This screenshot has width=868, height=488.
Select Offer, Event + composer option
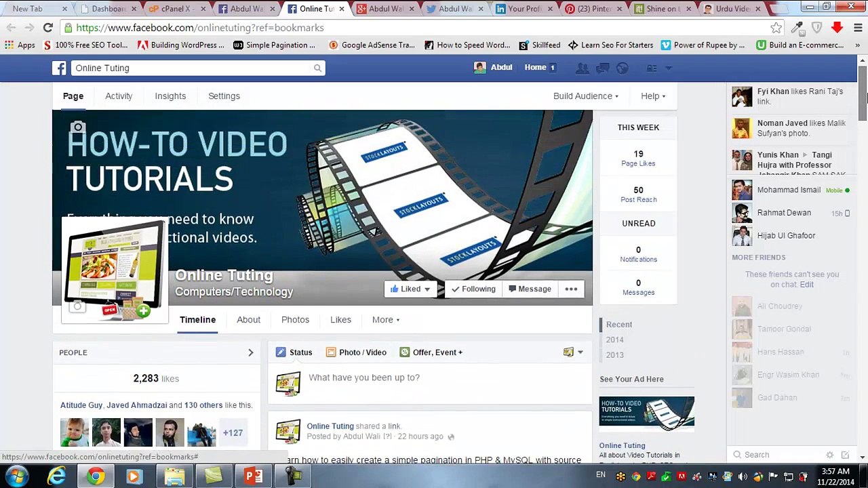[x=431, y=352]
